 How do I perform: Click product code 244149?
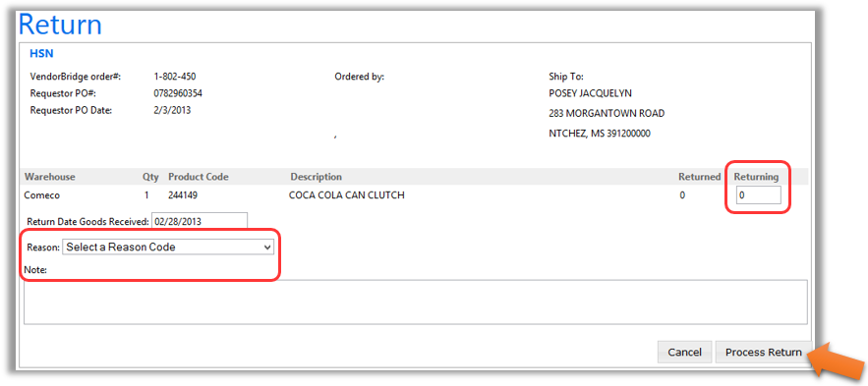pos(183,195)
